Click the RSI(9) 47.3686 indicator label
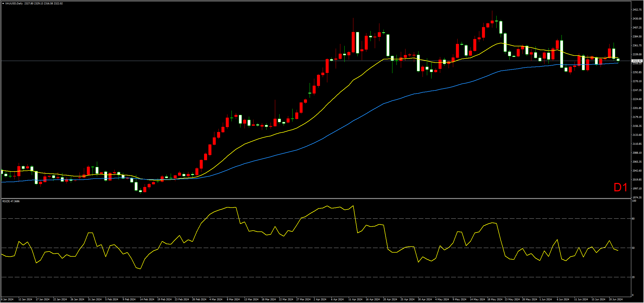The image size is (644, 303). point(11,201)
